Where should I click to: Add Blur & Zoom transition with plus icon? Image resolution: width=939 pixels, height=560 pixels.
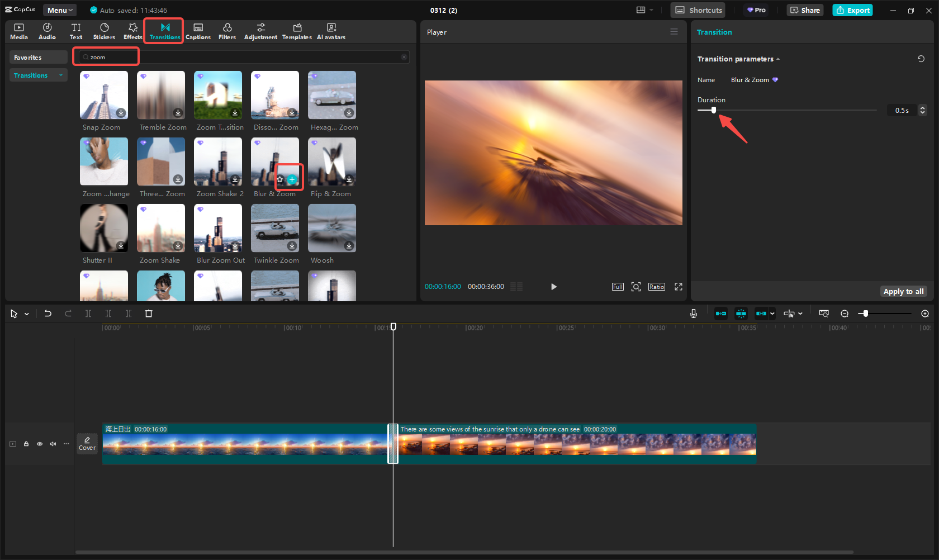point(292,179)
